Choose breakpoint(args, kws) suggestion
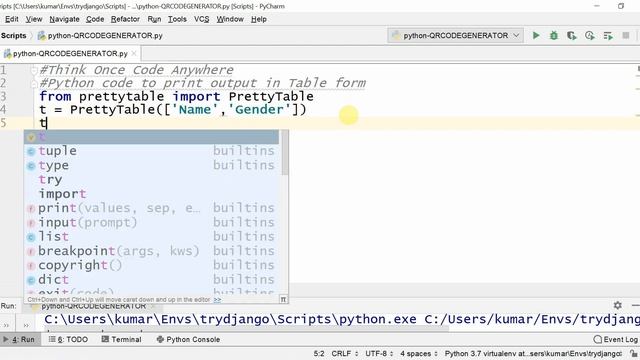Image resolution: width=640 pixels, height=360 pixels. (151, 251)
